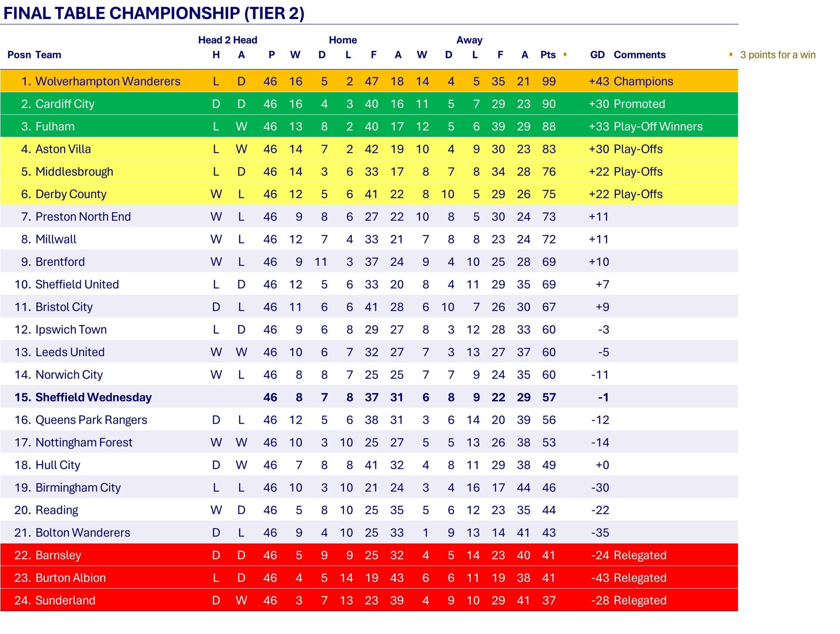
Task: Select the Wolverhampton Wanderers team name
Action: click(108, 81)
